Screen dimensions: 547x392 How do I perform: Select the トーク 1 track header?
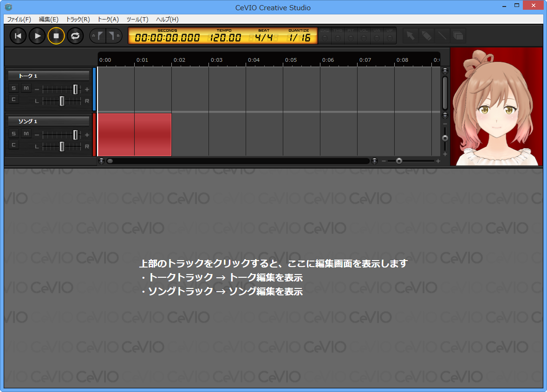[49, 76]
